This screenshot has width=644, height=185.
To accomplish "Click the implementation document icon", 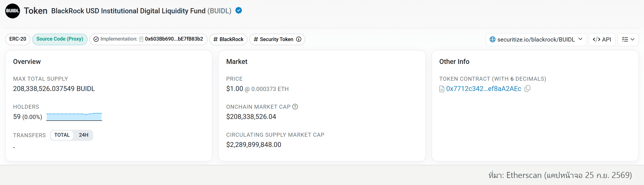I will click(x=141, y=39).
